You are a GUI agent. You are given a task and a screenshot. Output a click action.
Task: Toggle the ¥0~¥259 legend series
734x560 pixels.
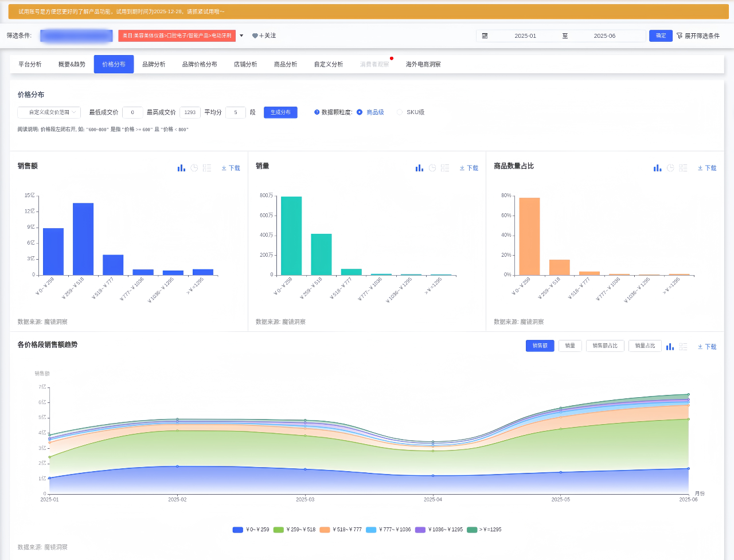pyautogui.click(x=251, y=530)
